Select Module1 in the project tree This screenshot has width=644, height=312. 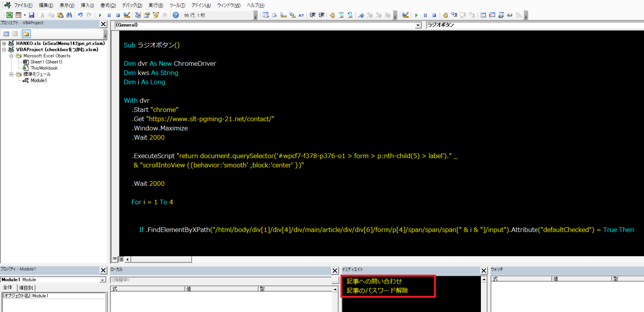point(39,81)
